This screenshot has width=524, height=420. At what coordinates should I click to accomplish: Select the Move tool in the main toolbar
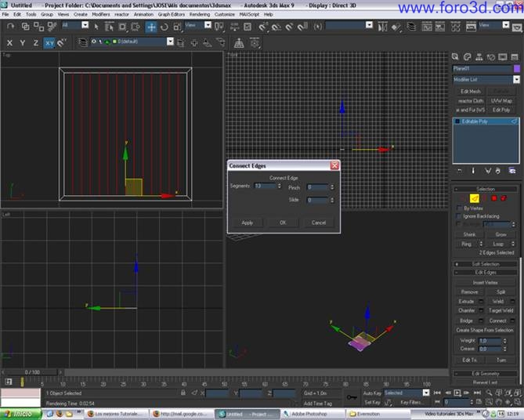pyautogui.click(x=151, y=27)
